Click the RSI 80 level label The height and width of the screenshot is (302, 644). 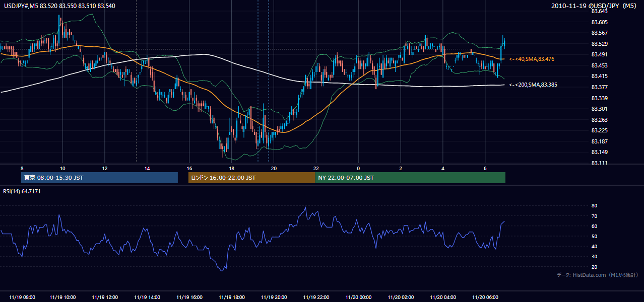coord(594,206)
